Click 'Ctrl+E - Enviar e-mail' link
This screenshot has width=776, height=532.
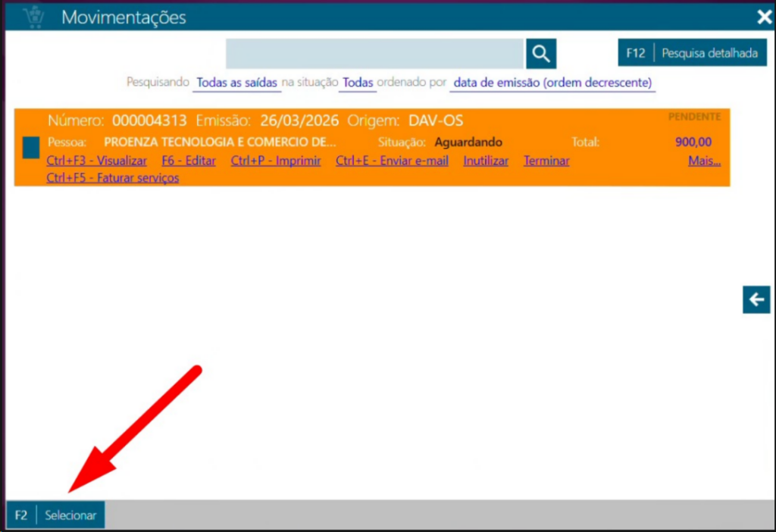point(392,161)
